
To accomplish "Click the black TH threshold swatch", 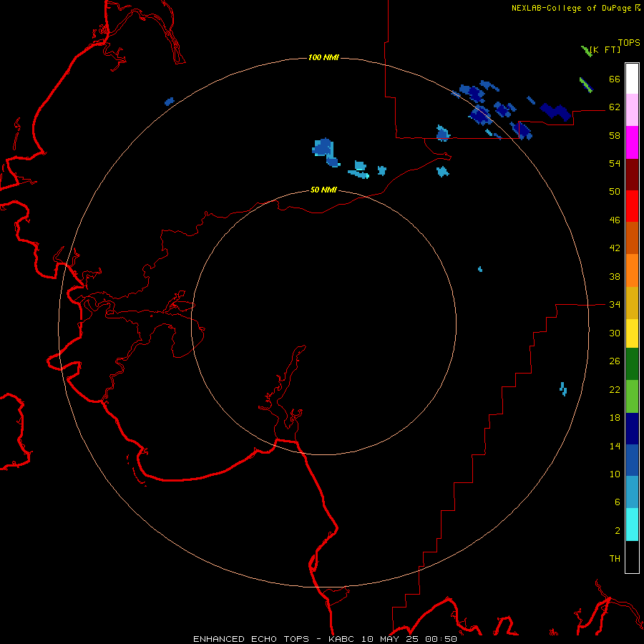I will [x=632, y=557].
